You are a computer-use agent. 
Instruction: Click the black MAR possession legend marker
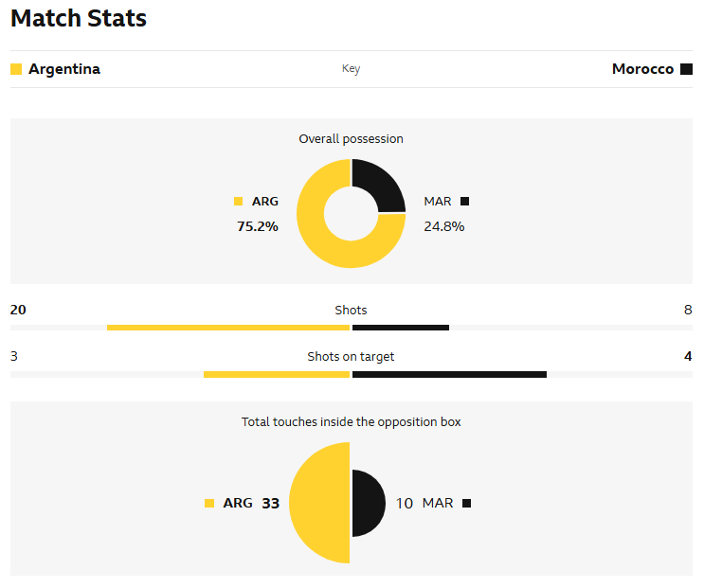464,201
